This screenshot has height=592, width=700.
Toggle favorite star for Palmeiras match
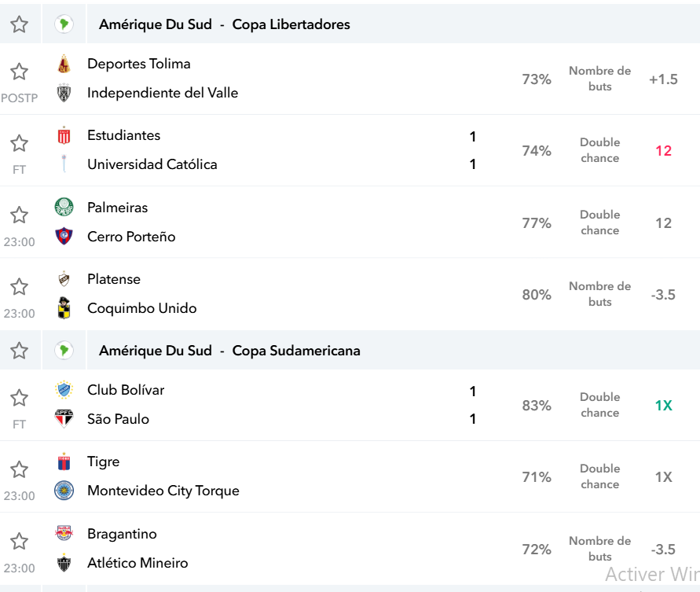[19, 215]
